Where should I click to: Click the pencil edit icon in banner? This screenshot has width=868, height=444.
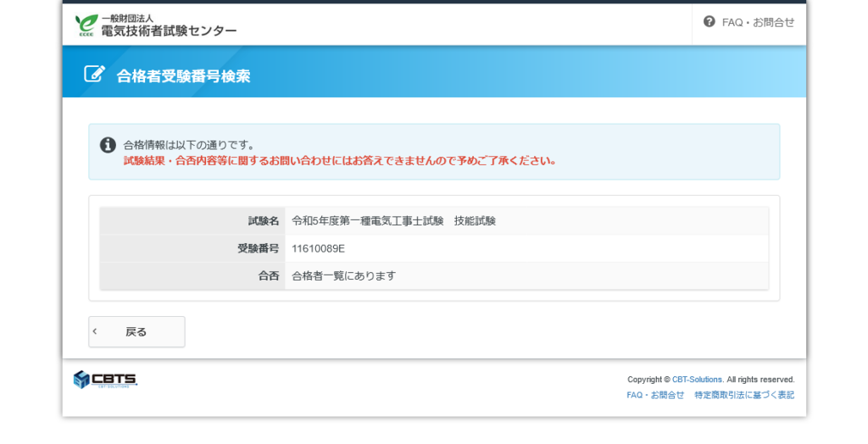pyautogui.click(x=94, y=74)
